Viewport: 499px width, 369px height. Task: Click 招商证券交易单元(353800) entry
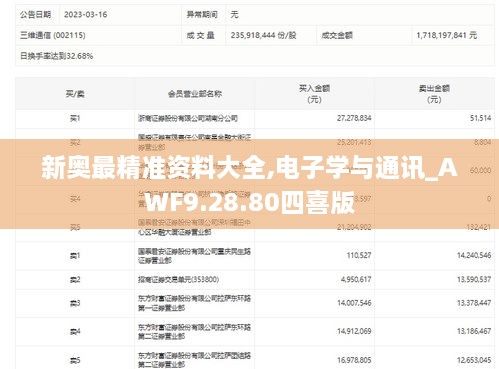tap(179, 279)
